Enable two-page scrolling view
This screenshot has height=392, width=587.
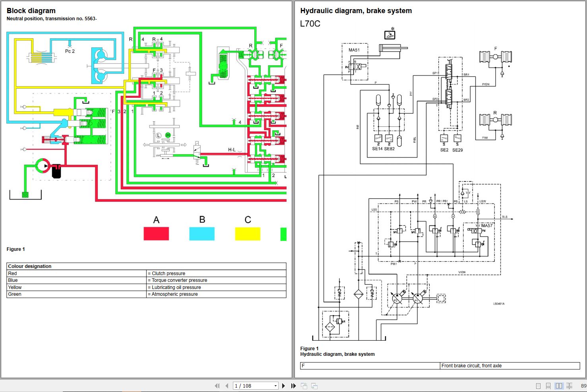pyautogui.click(x=570, y=386)
